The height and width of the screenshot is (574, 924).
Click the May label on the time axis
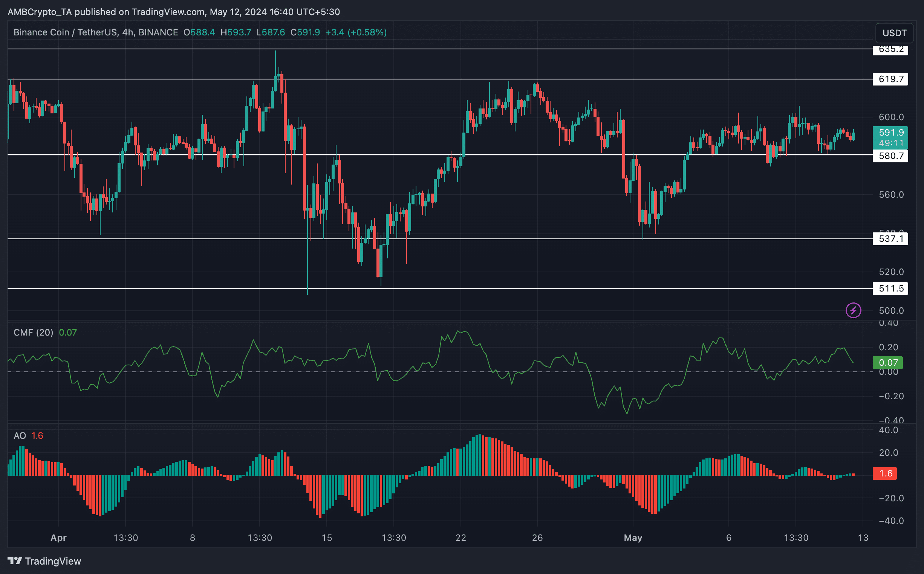pyautogui.click(x=633, y=537)
